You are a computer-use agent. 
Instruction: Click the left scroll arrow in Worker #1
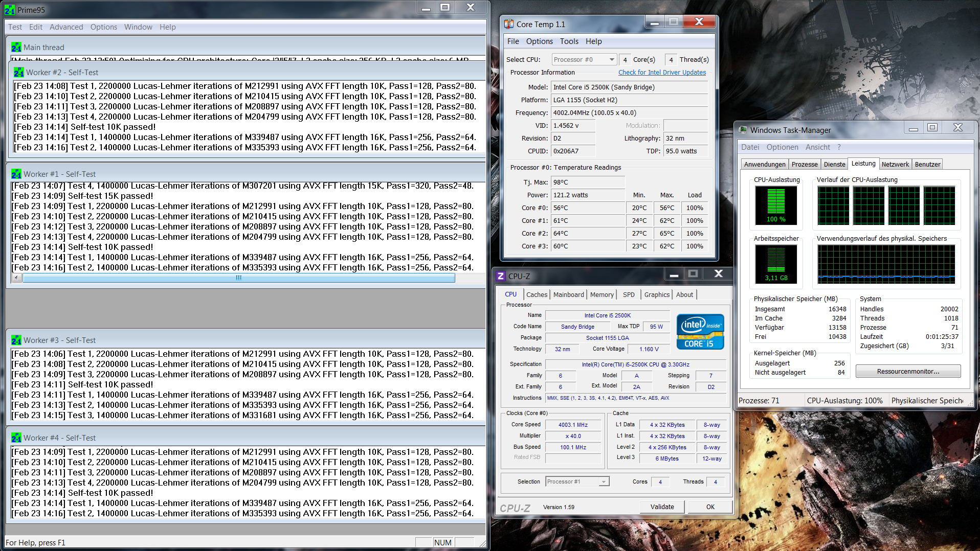click(x=17, y=278)
